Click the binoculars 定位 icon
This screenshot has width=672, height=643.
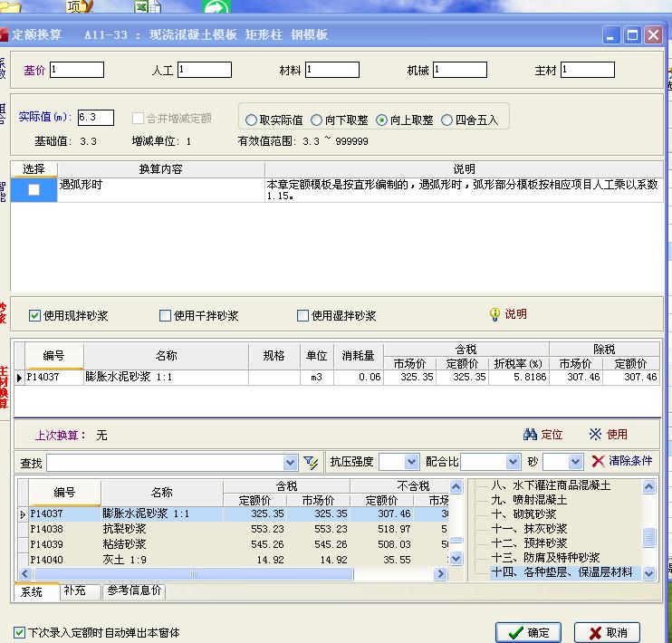point(530,434)
